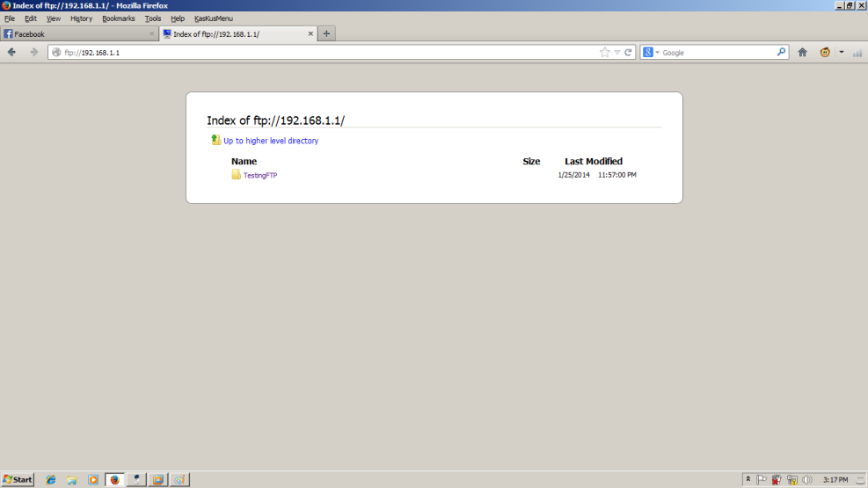This screenshot has height=488, width=868.
Task: Bookmark this page with the star
Action: point(604,52)
